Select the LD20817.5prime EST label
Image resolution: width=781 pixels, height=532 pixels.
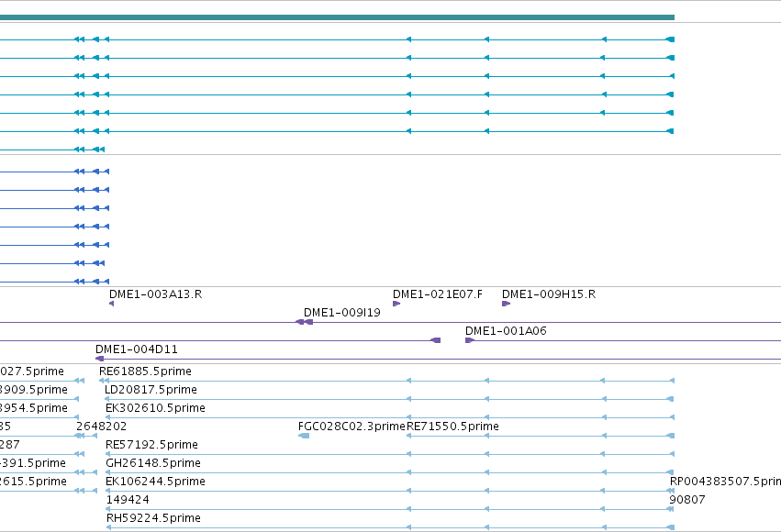click(x=151, y=390)
